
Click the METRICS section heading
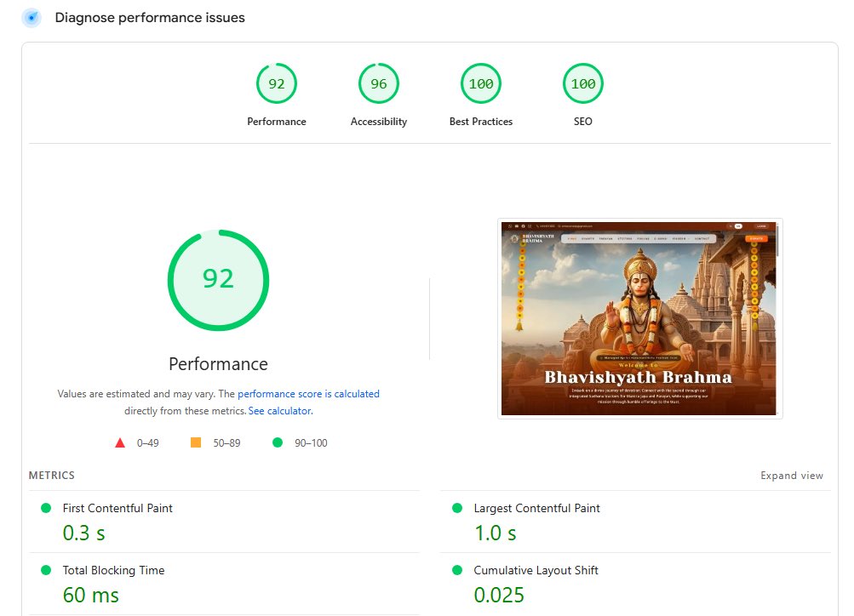[x=52, y=476]
